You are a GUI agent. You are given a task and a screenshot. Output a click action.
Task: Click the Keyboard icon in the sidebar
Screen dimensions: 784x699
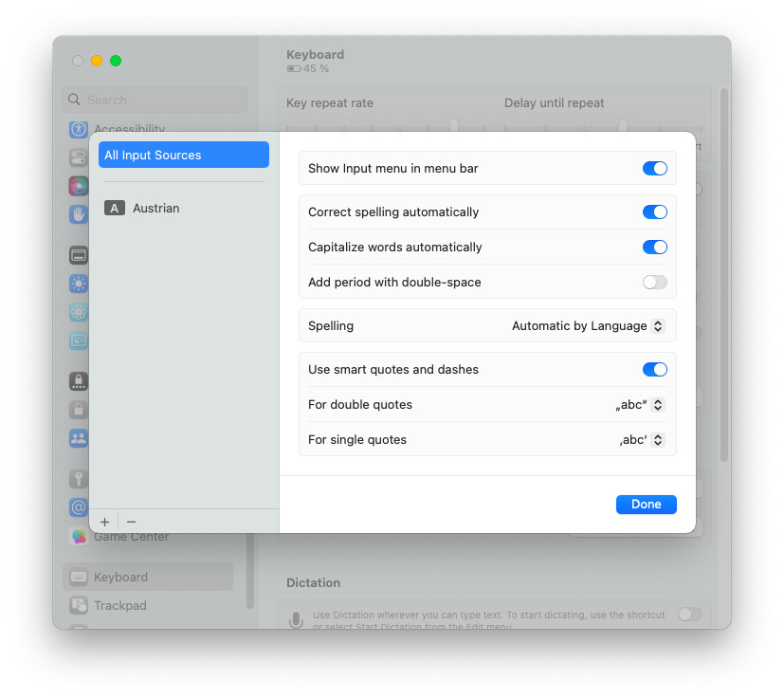point(79,577)
